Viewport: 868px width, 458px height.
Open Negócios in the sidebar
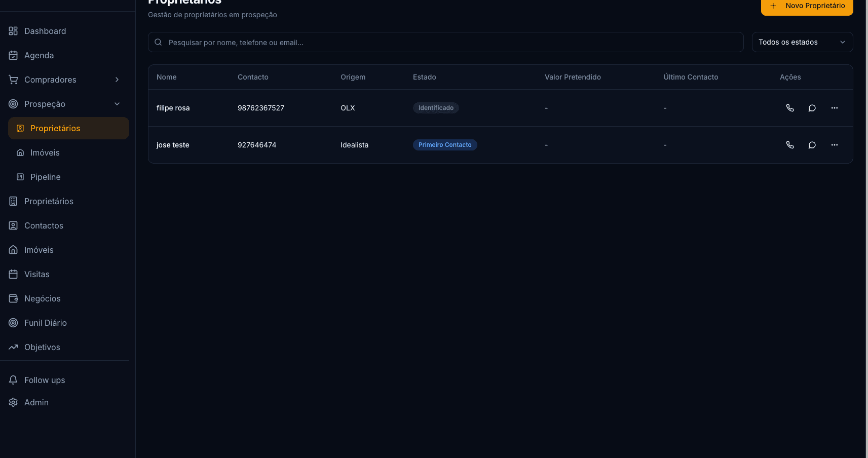[x=68, y=298]
